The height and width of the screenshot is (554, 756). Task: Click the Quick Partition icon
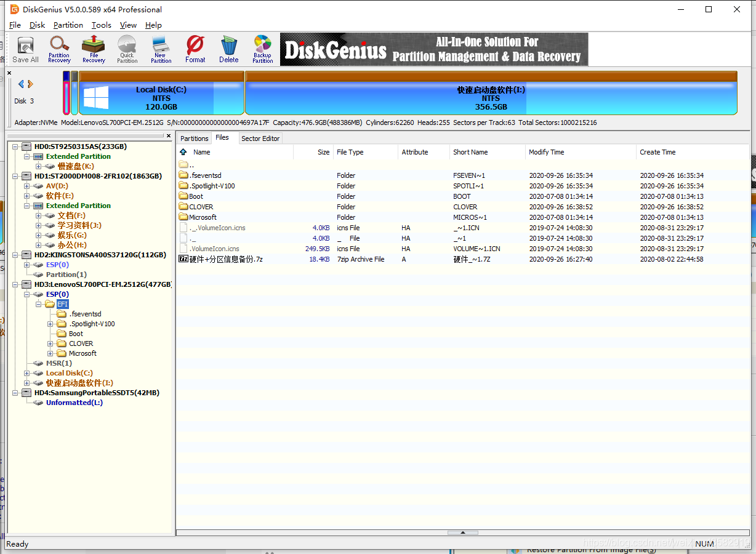[127, 49]
